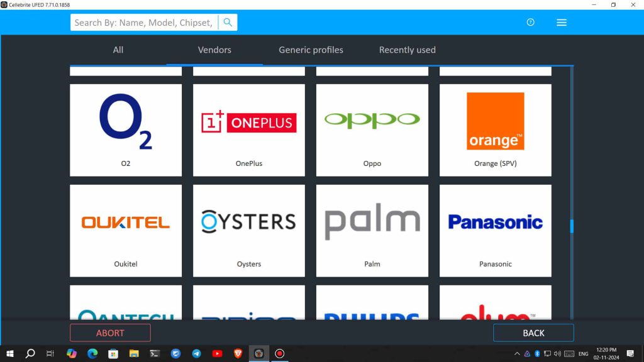Click the vendor list scrollbar thumb
Image resolution: width=644 pixels, height=362 pixels.
click(572, 226)
